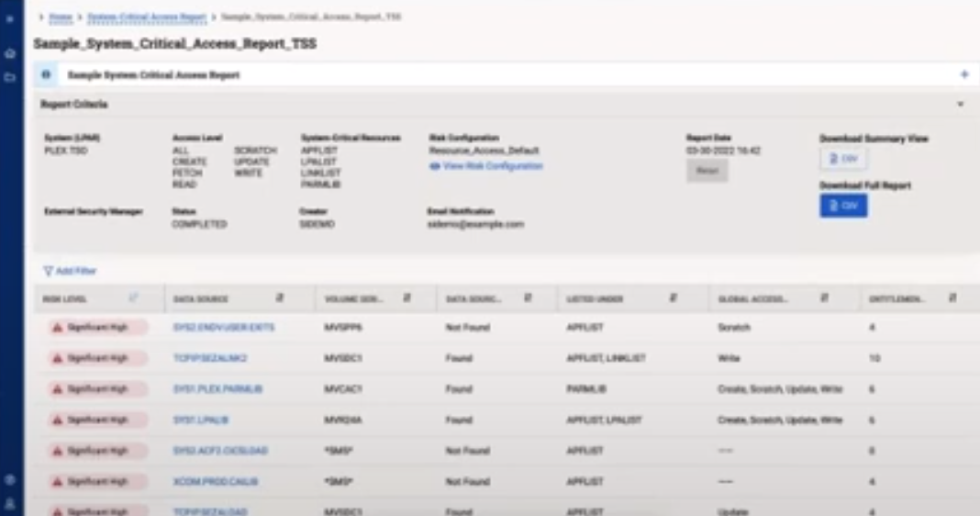
Task: Open SYS1.PLEX.PARMLIB data source link
Action: [217, 389]
